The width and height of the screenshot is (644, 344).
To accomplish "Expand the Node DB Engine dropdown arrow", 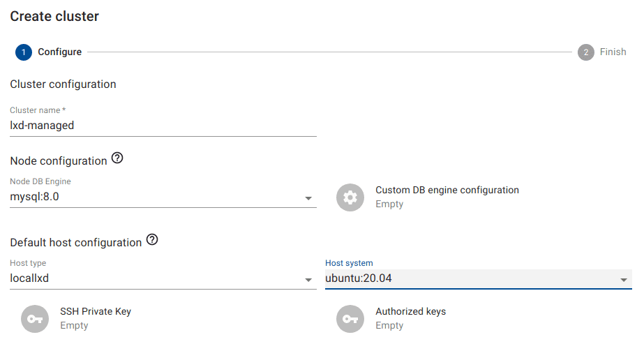I will (308, 199).
